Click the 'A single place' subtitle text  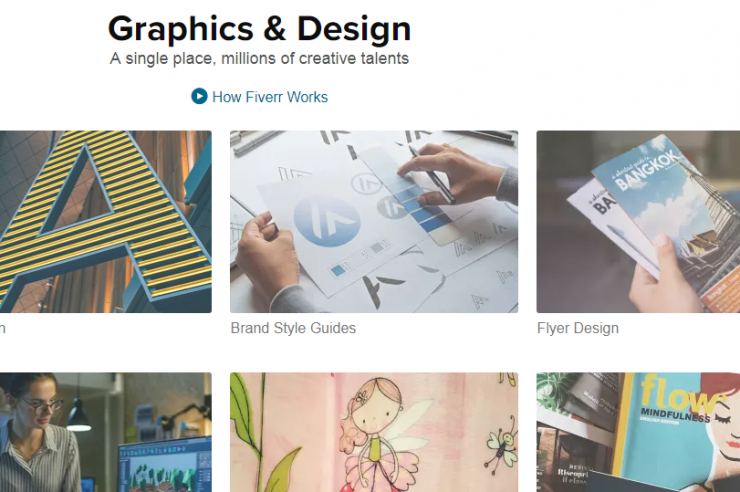pos(259,59)
